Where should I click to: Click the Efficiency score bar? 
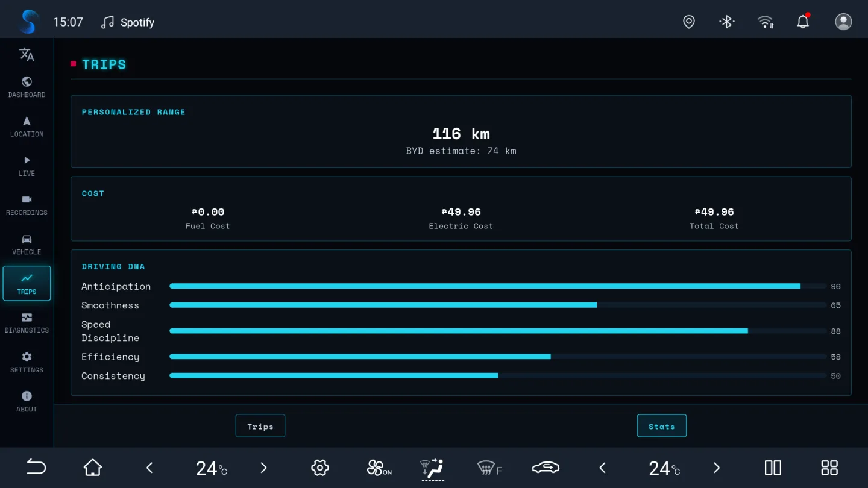(x=498, y=357)
